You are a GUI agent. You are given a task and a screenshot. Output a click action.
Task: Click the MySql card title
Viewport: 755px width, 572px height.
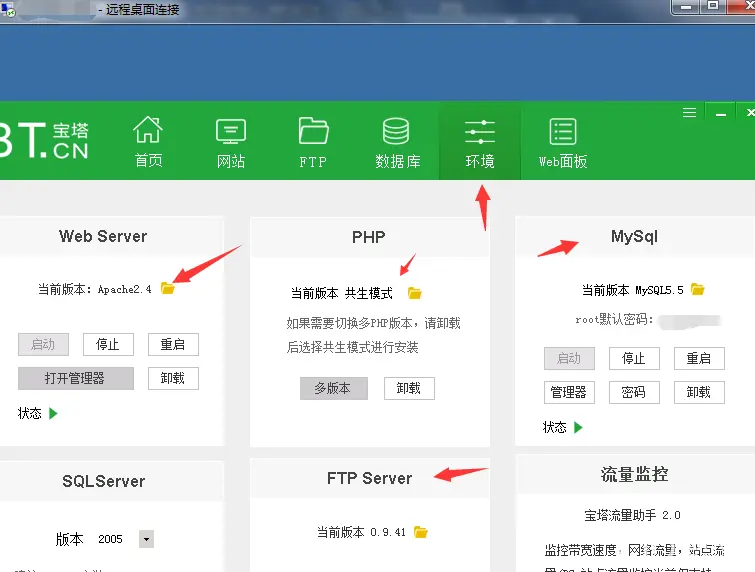634,236
